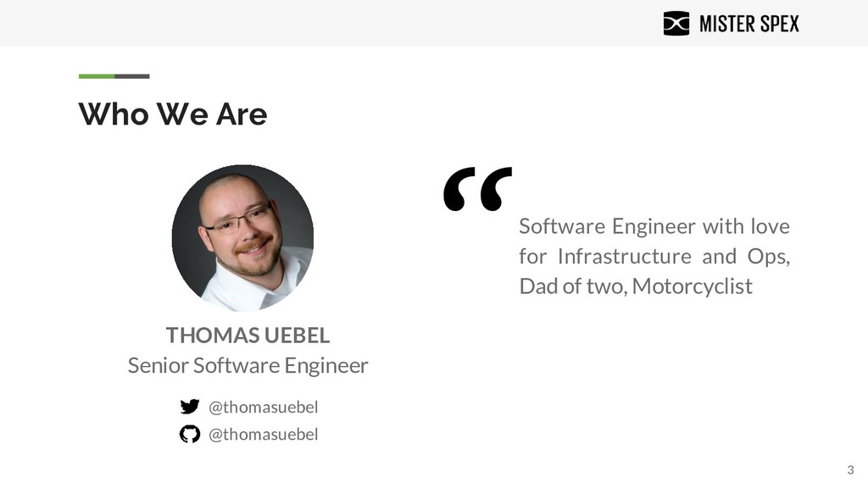Click the word Motorcyclist in the quote
This screenshot has height=488, width=868.
[692, 286]
